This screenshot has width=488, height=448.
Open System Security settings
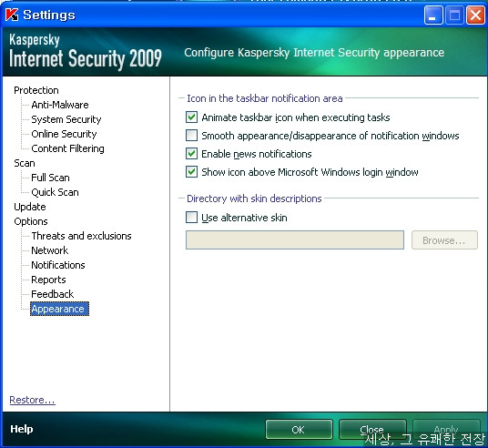point(66,119)
